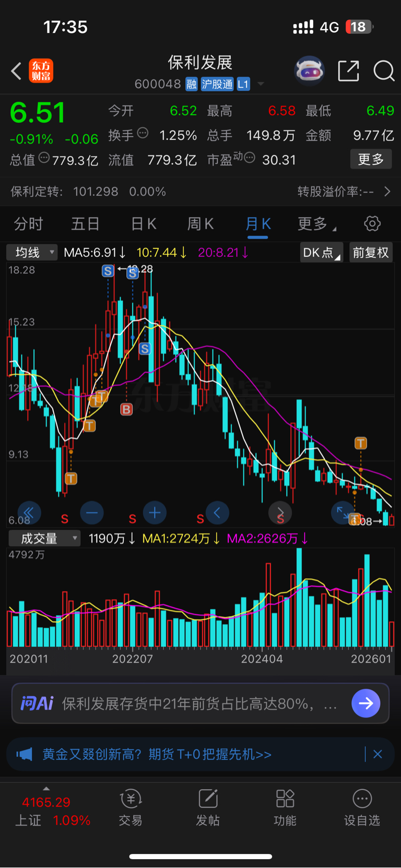Tap the MA2:2626万 volume label
401x868 pixels.
click(x=267, y=538)
